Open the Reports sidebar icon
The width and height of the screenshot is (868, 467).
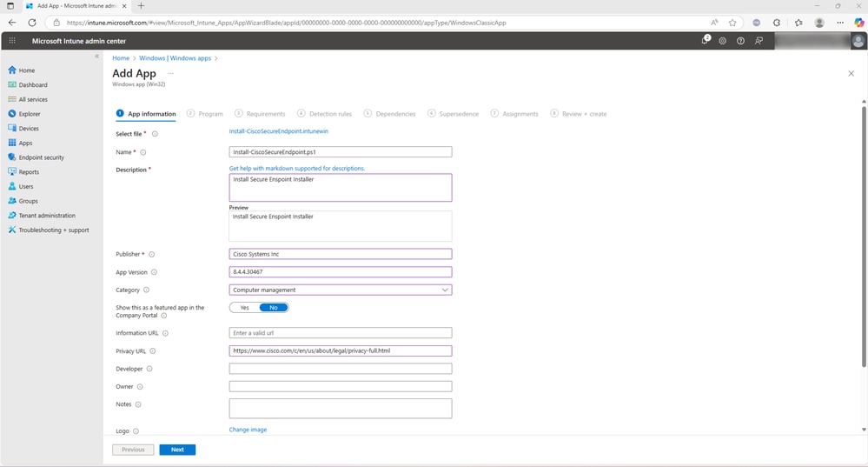coord(11,171)
